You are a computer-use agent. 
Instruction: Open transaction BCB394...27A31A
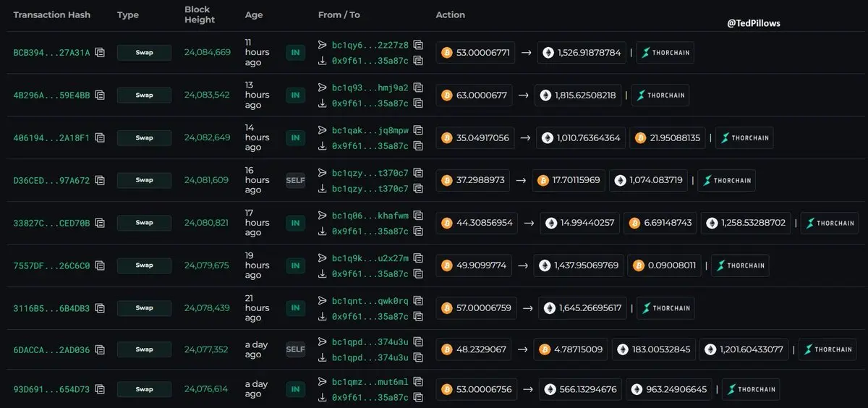(x=51, y=53)
